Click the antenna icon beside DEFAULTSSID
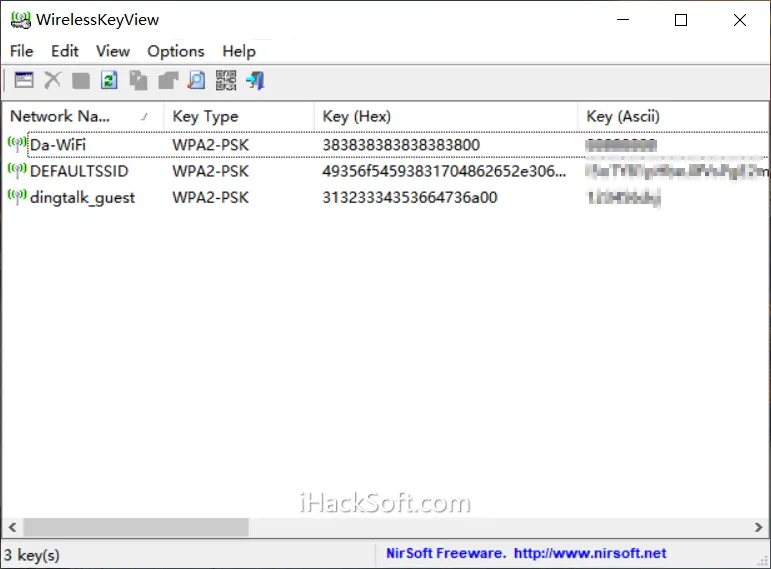The height and width of the screenshot is (569, 771). tap(18, 171)
